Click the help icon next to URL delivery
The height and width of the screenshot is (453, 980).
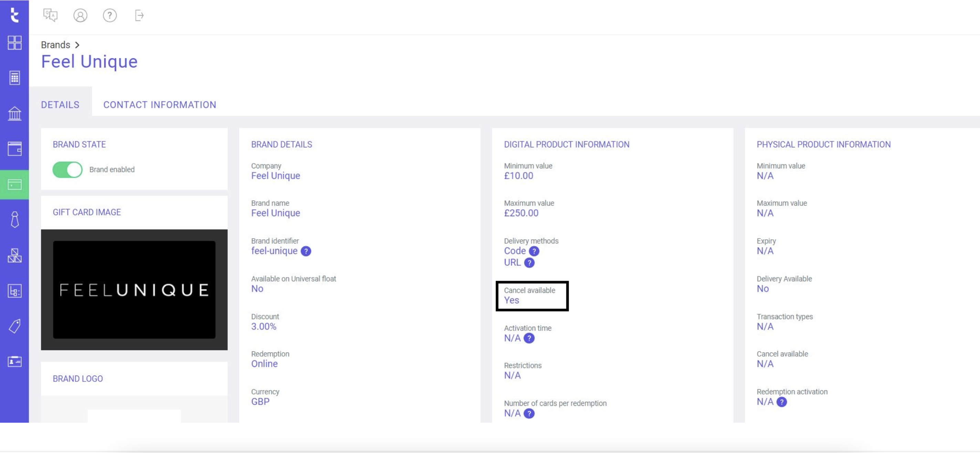coord(529,263)
